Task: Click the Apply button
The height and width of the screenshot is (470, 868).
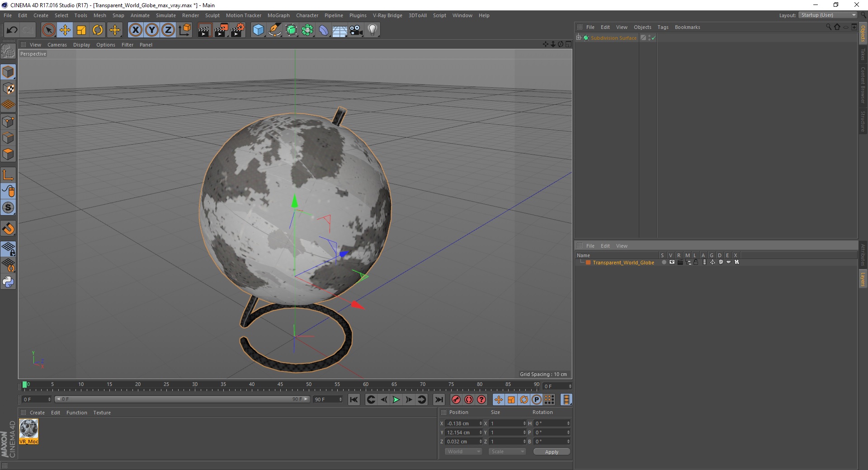Action: point(552,451)
